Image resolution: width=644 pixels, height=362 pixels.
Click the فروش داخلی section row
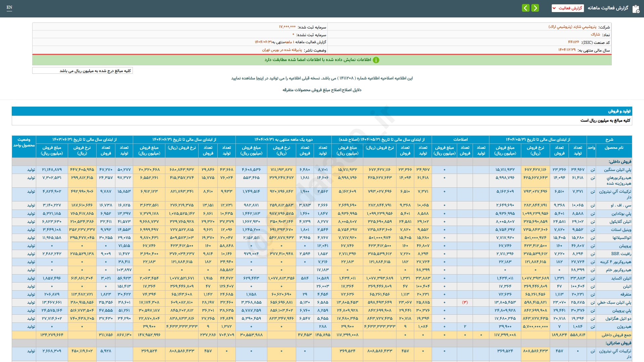pos(620,162)
